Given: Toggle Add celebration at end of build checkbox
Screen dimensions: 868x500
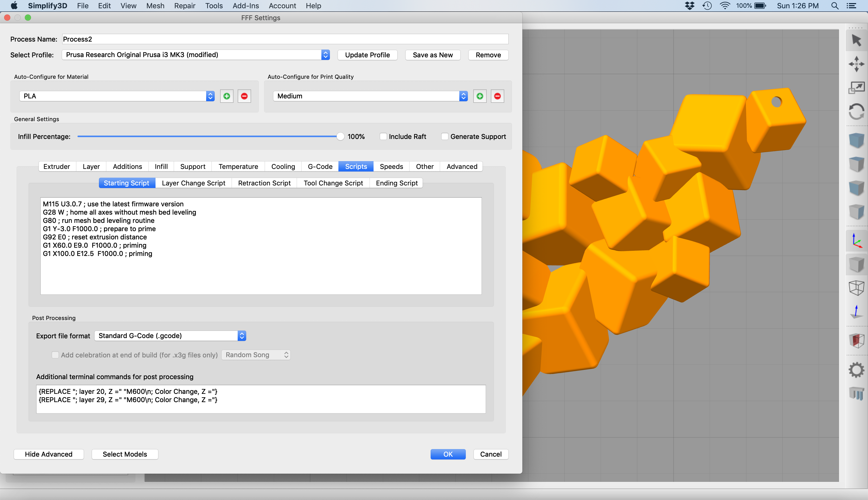Looking at the screenshot, I should (55, 355).
